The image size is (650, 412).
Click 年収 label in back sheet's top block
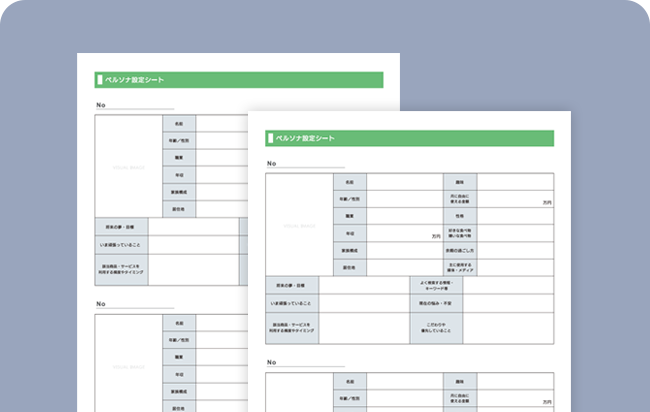click(x=179, y=175)
